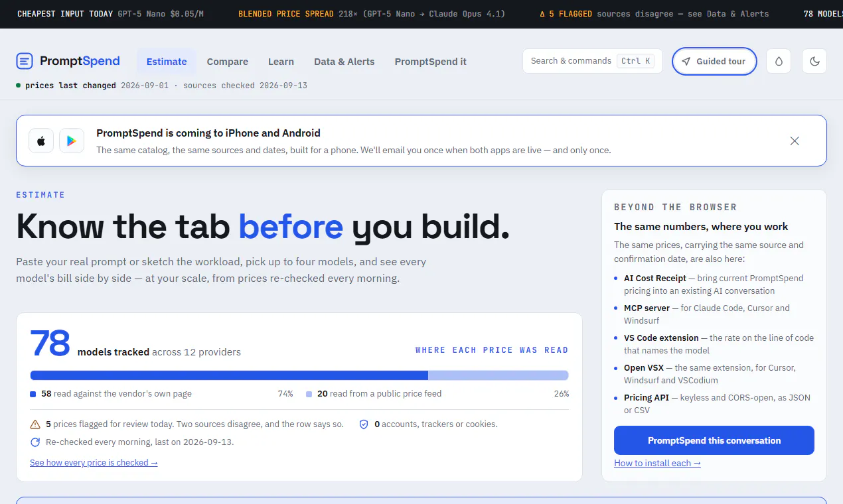Open the Estimate tab
The width and height of the screenshot is (843, 504).
(x=167, y=62)
